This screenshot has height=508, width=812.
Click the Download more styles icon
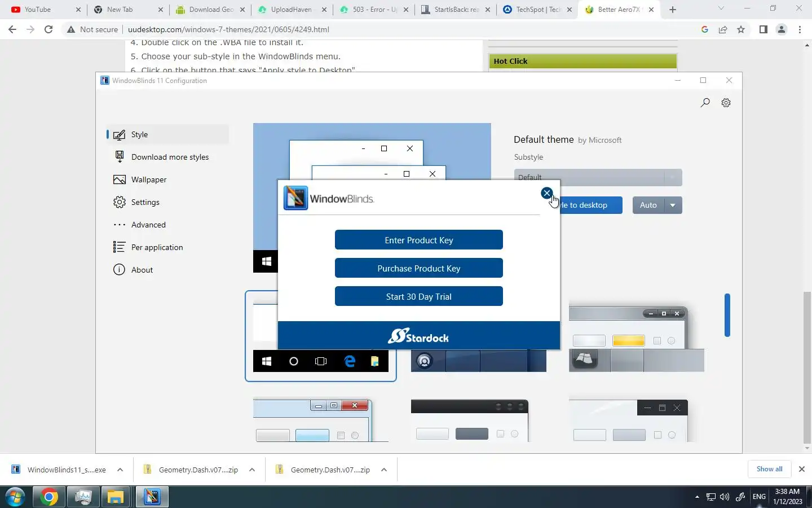[x=119, y=156]
